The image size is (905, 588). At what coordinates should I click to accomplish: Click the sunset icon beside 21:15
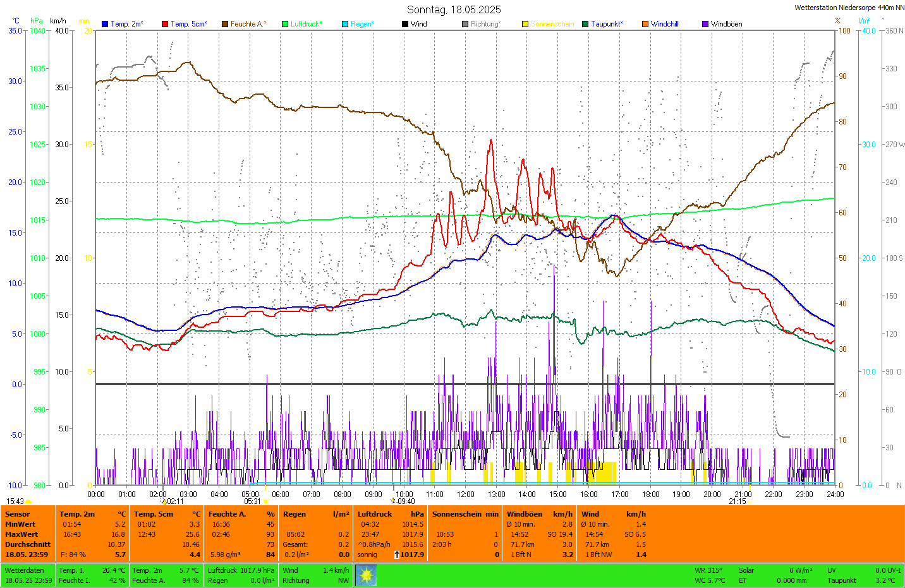750,501
